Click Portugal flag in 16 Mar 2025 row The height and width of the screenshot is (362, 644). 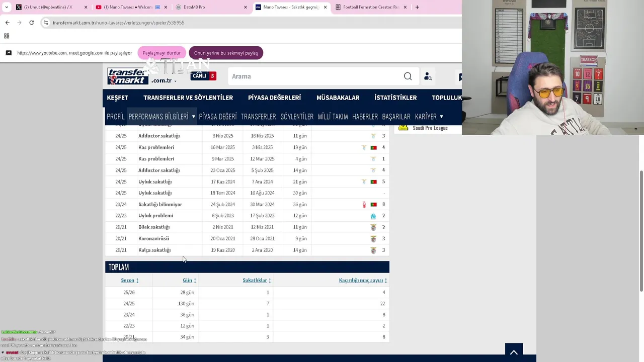[x=373, y=148]
